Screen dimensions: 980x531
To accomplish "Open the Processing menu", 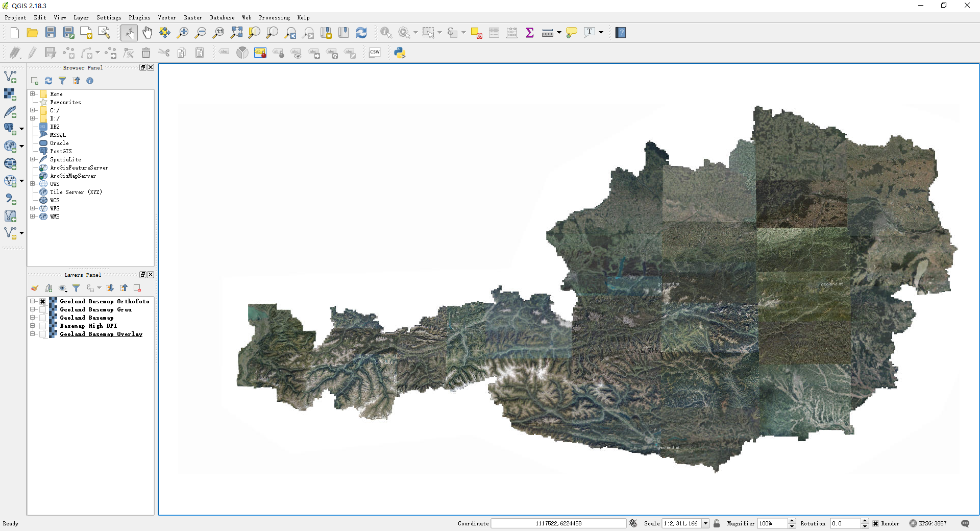I will (274, 17).
